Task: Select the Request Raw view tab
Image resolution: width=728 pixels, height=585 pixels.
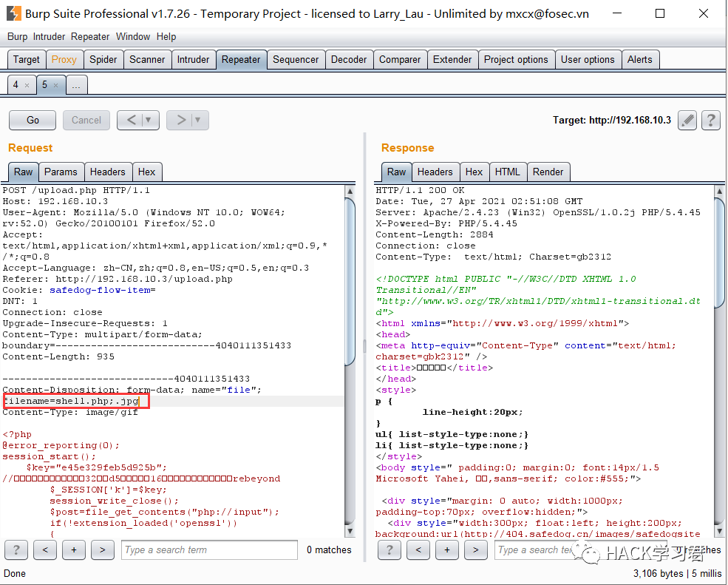Action: pos(23,172)
